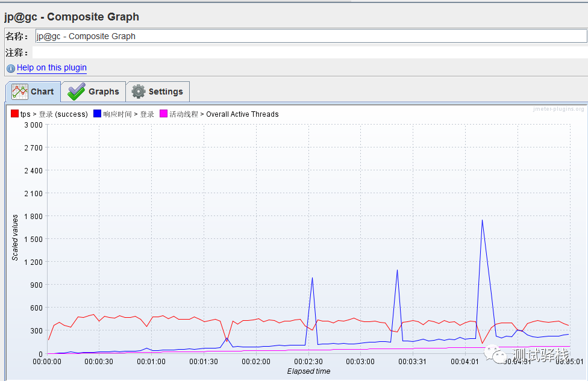This screenshot has height=381, width=588.
Task: Click the green checkmark Graphs icon
Action: pos(77,91)
